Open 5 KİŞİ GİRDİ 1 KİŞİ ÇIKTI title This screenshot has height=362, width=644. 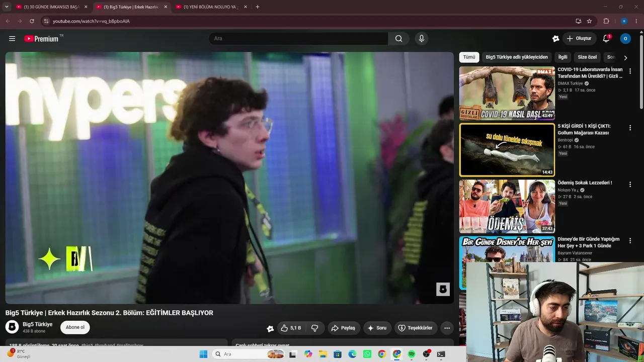coord(584,129)
